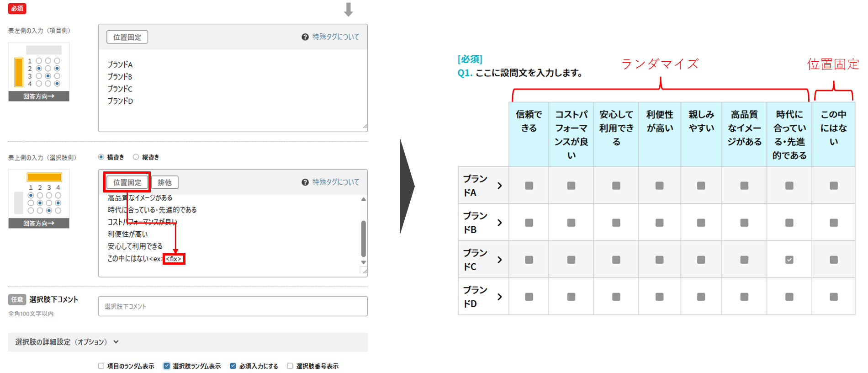Open the lower 特殊タグについて link
Viewport: 868px width, 373px height.
pos(336,182)
